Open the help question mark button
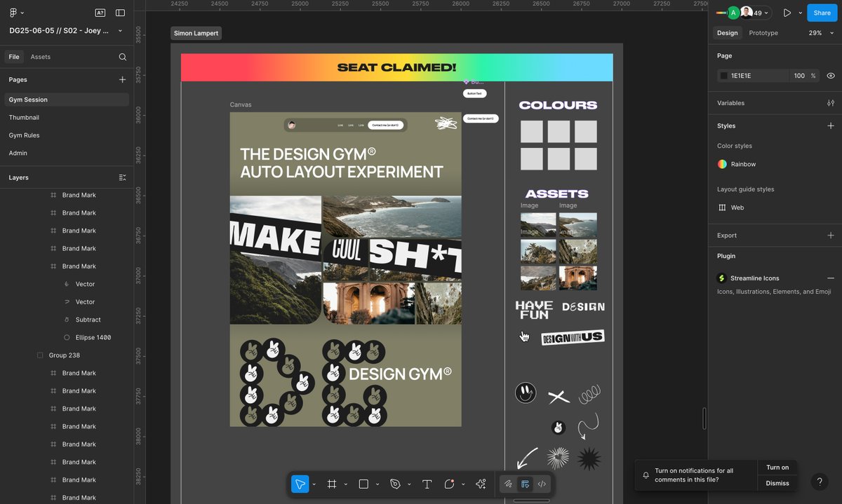 pyautogui.click(x=819, y=482)
